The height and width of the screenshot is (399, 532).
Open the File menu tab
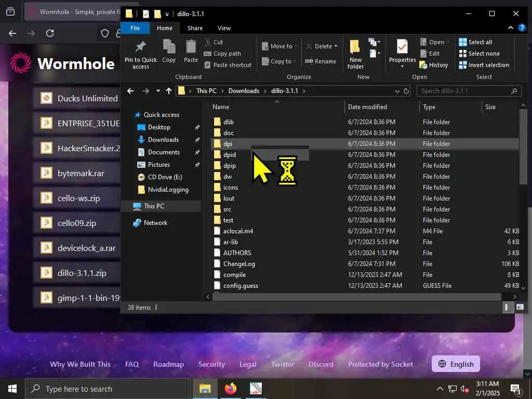[x=135, y=28]
